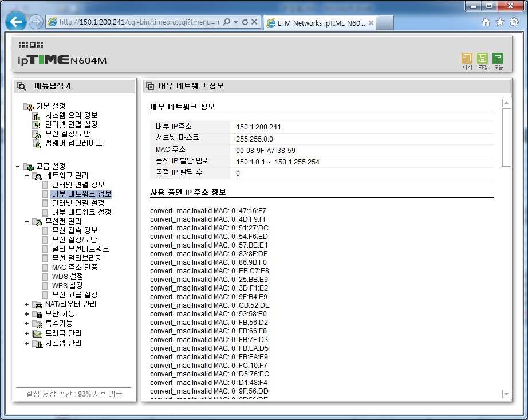Image resolution: width=528 pixels, height=420 pixels.
Task: Click the 보안 기능 lock icon
Action: click(x=37, y=314)
